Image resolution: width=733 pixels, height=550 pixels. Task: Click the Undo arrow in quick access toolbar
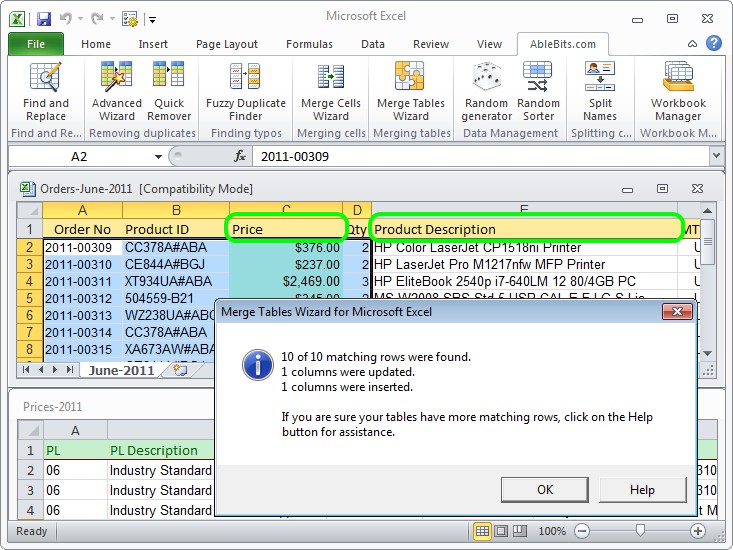(65, 19)
